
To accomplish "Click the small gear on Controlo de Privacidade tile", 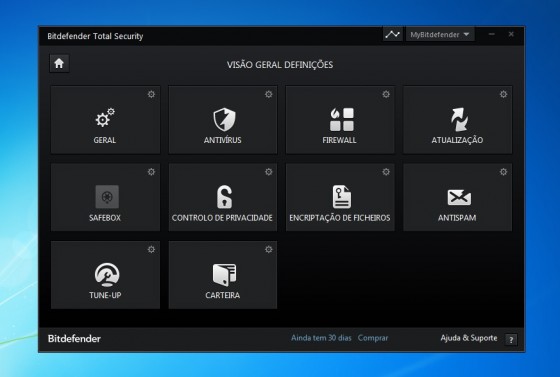I will [269, 172].
